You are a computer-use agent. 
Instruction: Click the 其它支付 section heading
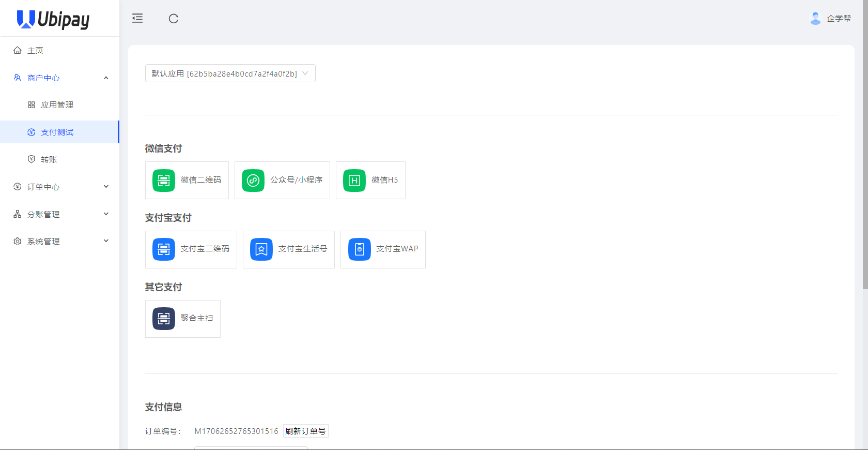[x=163, y=287]
